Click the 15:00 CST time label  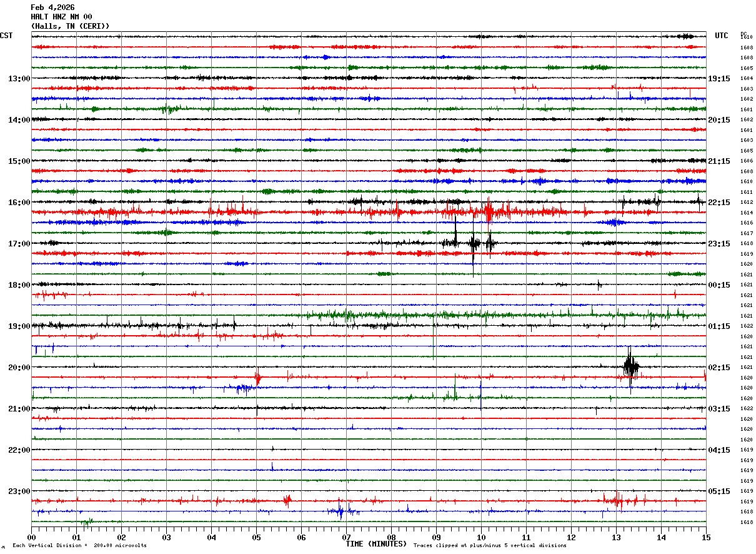point(19,161)
